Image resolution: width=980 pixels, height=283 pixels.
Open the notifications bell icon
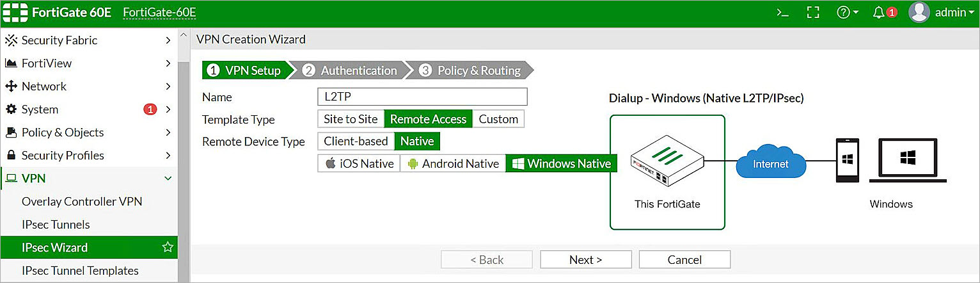879,13
